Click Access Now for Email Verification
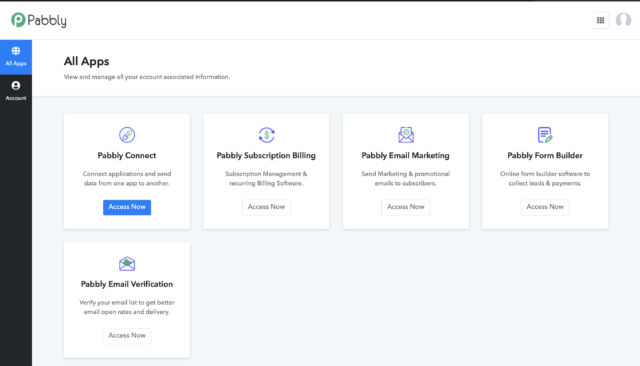Viewport: 640px width, 366px height. (127, 336)
